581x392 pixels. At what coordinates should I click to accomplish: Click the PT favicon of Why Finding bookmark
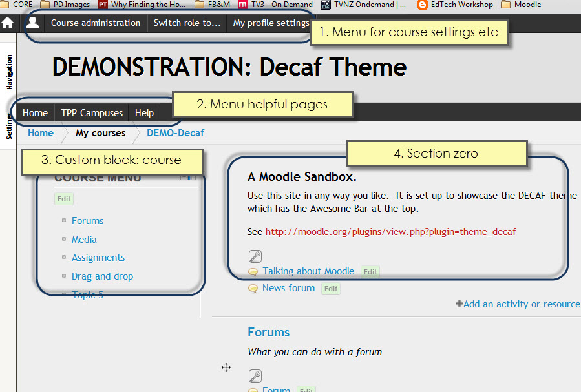(x=103, y=5)
